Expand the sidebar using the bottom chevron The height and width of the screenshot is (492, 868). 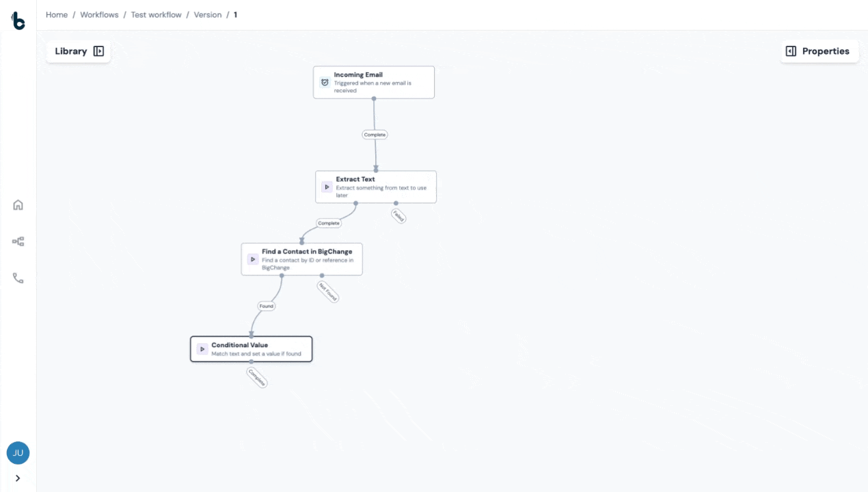(18, 478)
